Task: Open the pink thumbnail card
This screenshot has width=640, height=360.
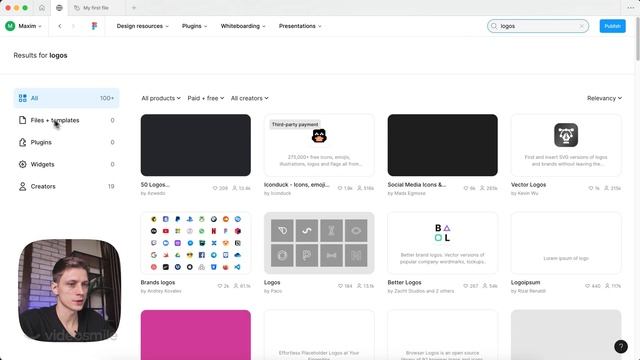Action: (x=196, y=335)
